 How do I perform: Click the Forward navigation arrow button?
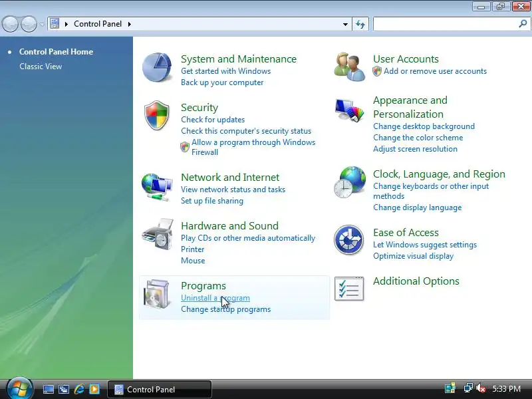(29, 25)
